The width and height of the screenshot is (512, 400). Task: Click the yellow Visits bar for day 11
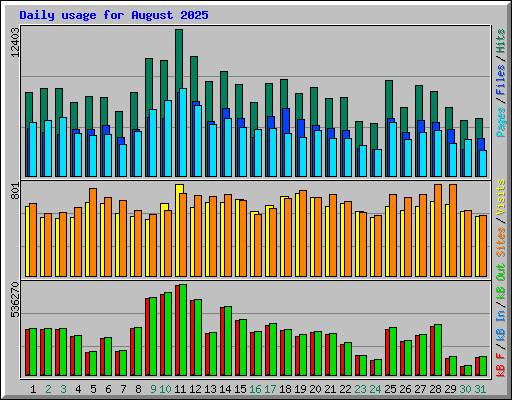pos(179,189)
